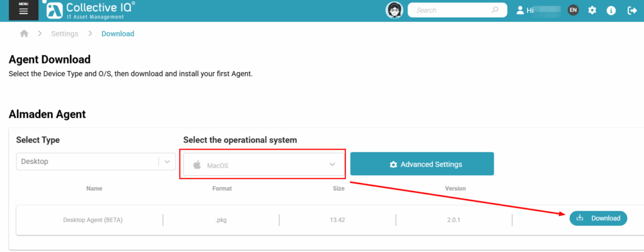The image size is (644, 252).
Task: Select the Desktop Agent (BETA) row name
Action: coord(93,220)
